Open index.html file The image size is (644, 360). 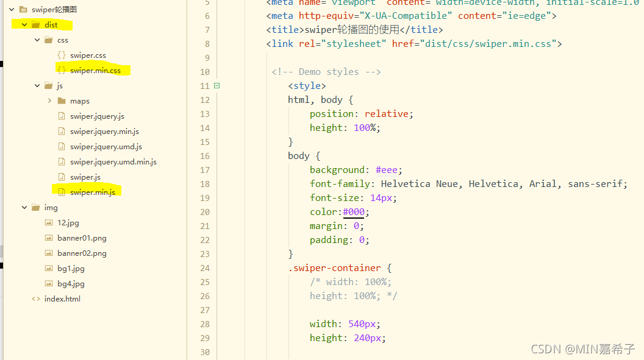[x=62, y=298]
